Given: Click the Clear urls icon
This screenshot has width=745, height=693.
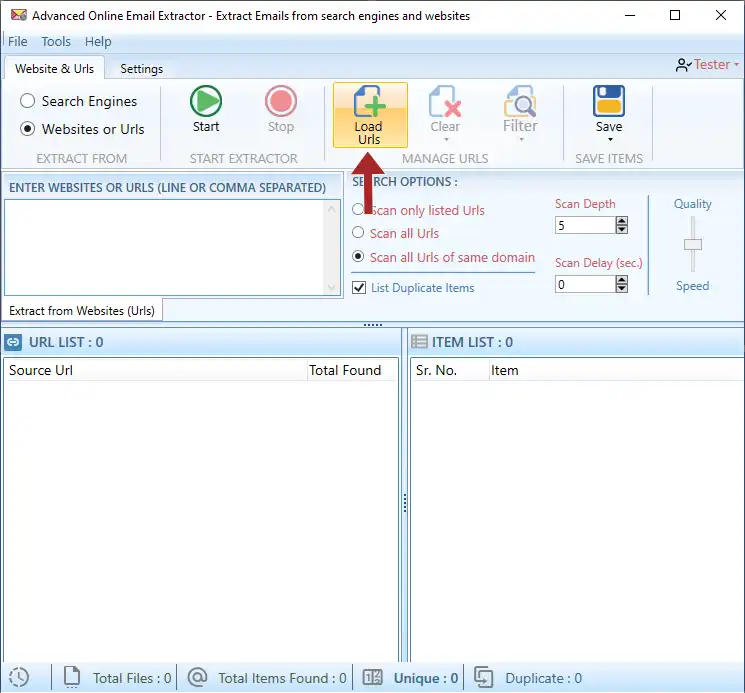Looking at the screenshot, I should click(x=445, y=101).
